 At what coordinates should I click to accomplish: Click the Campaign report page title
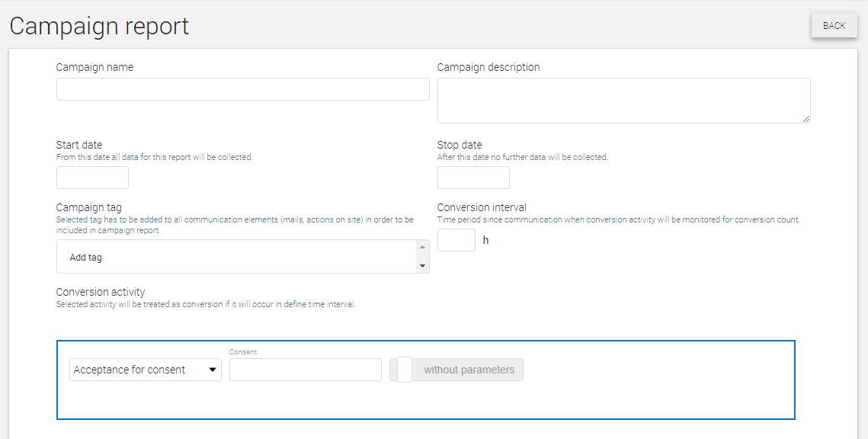(99, 26)
